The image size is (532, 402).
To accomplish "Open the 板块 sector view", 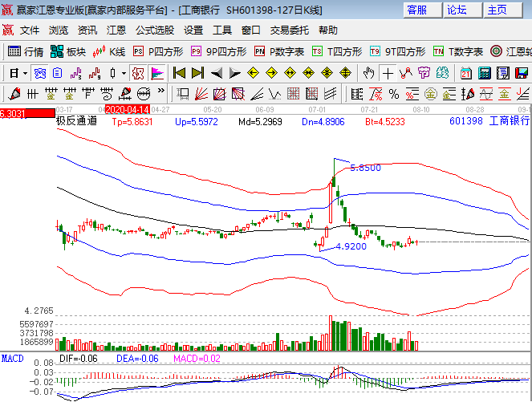I will tap(68, 51).
